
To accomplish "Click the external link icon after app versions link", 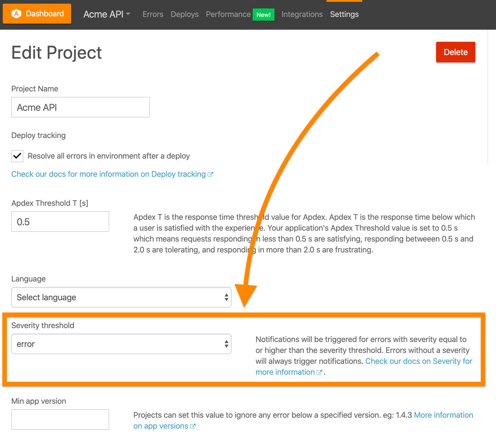I will (x=193, y=426).
